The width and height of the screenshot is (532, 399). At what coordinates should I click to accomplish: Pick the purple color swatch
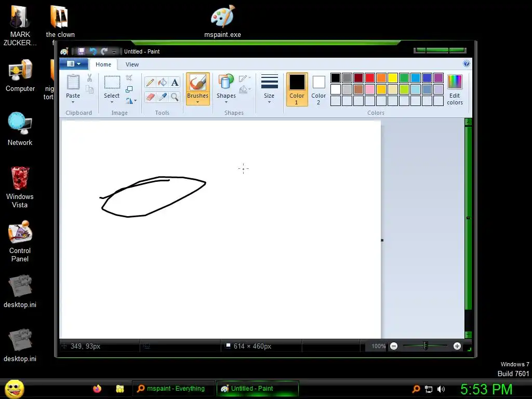438,78
